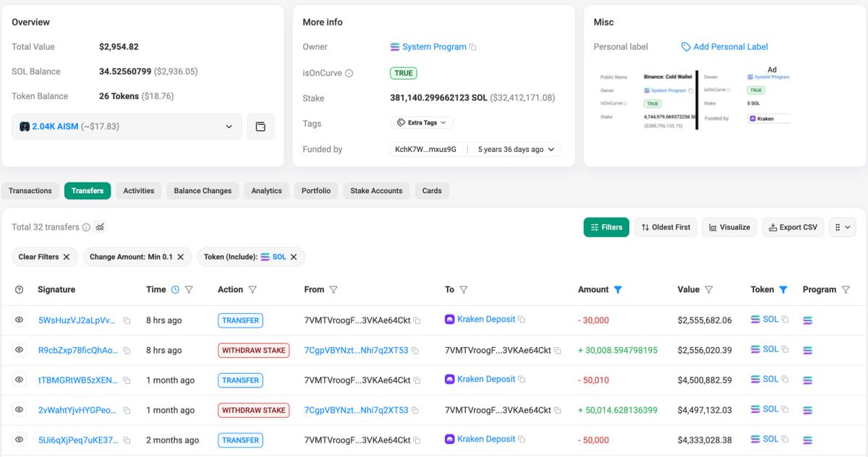Screen dimensions: 868x457
Task: Open the Balance Changes tab
Action: [203, 191]
